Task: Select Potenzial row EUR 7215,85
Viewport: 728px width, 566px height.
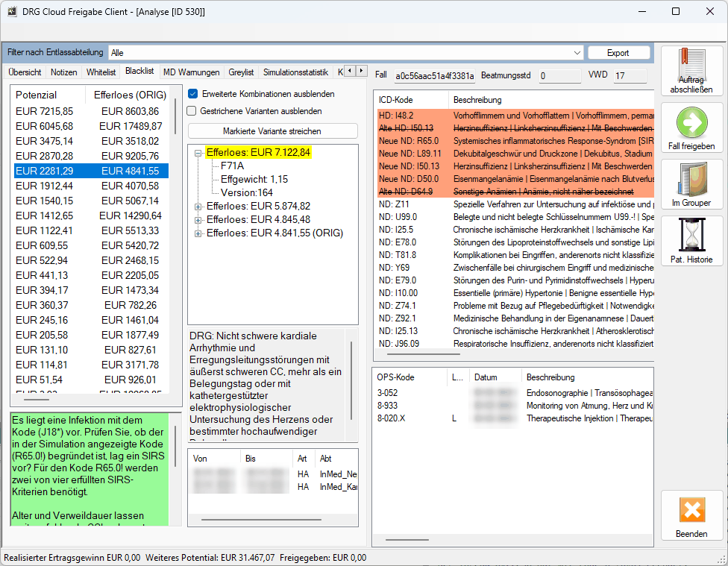Action: [x=91, y=111]
